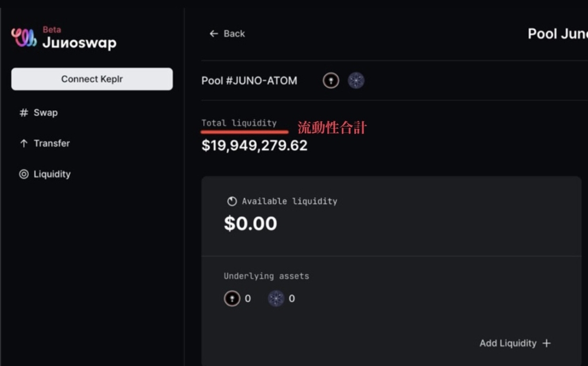The image size is (588, 366).
Task: Click the JUNO icon under Underlying assets
Action: tap(232, 298)
